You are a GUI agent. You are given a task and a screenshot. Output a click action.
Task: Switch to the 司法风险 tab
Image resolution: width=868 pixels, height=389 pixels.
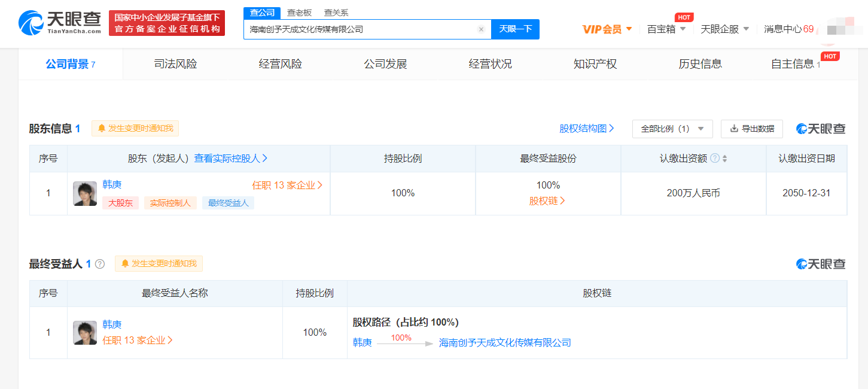175,64
